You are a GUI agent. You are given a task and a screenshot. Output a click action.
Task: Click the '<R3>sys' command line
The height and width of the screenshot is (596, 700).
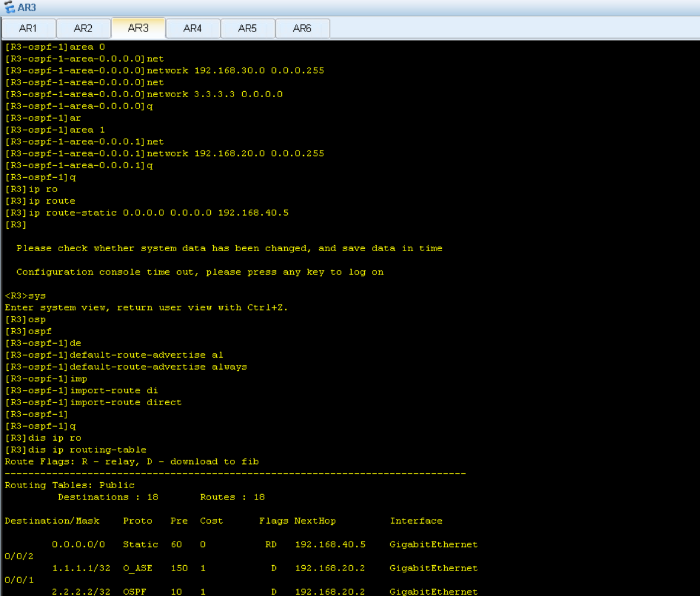tap(25, 296)
